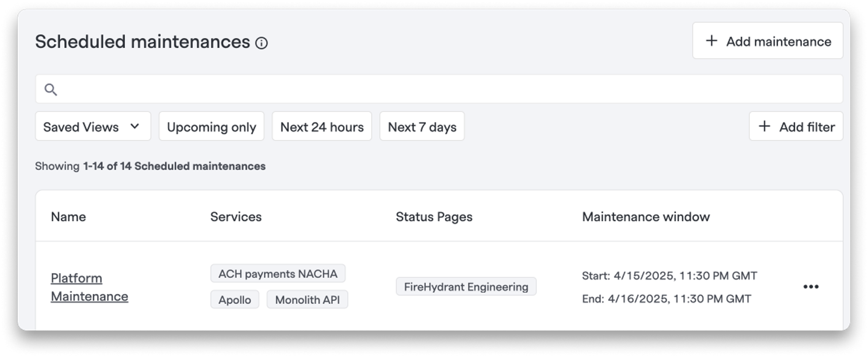Select the ACH payments NACHA service tag
Image resolution: width=868 pixels, height=357 pixels.
click(278, 274)
